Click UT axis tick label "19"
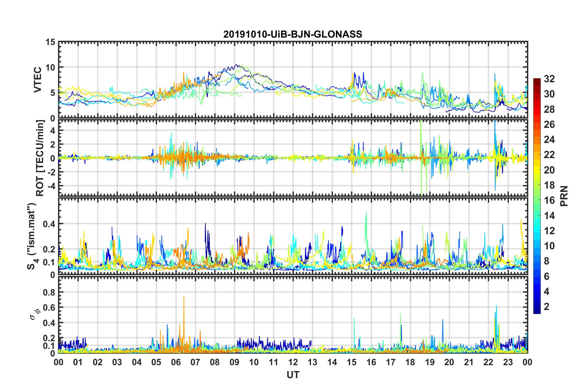This screenshot has height=392, width=586. (430, 362)
